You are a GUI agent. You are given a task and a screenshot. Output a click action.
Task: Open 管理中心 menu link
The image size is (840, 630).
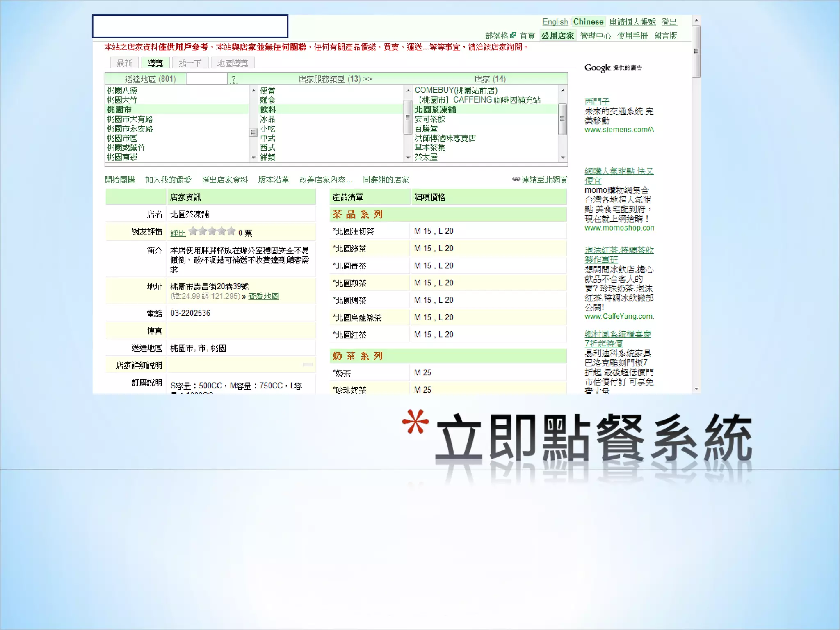click(596, 36)
